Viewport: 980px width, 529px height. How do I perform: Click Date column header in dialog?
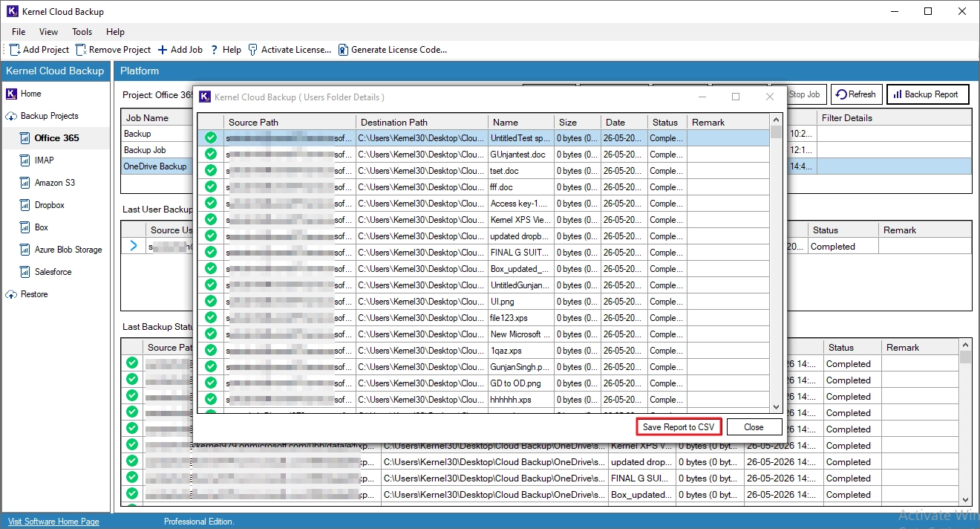(624, 122)
